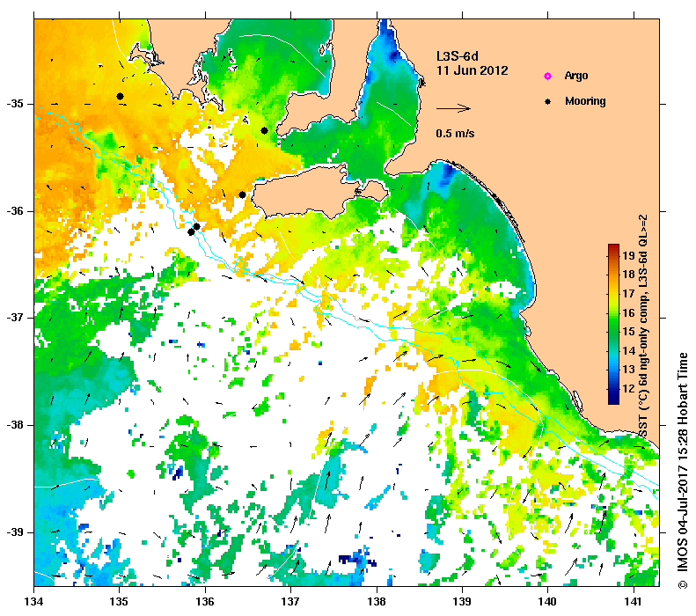Click the 'Argo' legend label
Screen dimensions: 696x616
[576, 76]
